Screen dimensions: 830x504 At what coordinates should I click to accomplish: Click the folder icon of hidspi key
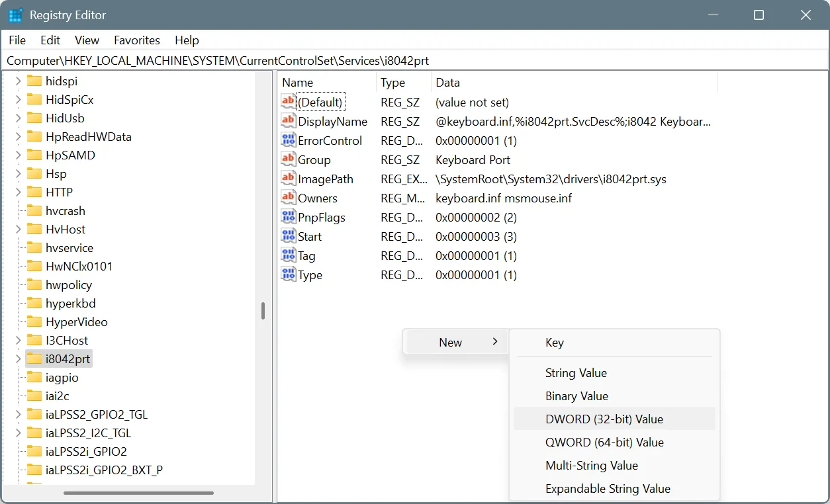coord(34,81)
